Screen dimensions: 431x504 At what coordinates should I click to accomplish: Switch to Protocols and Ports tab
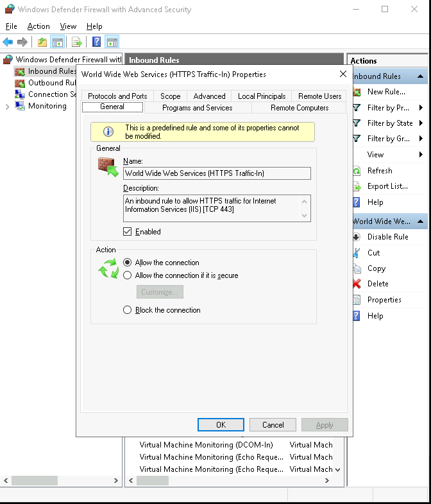[x=117, y=96]
